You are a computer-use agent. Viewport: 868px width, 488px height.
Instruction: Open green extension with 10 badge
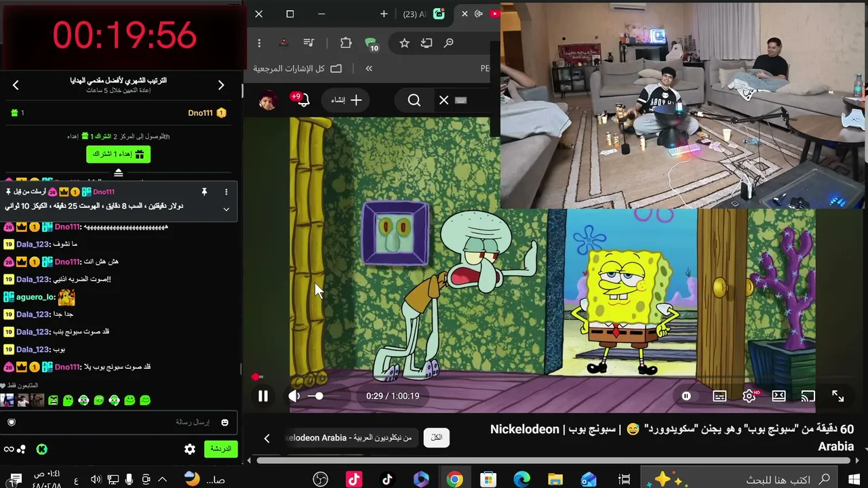tap(371, 44)
